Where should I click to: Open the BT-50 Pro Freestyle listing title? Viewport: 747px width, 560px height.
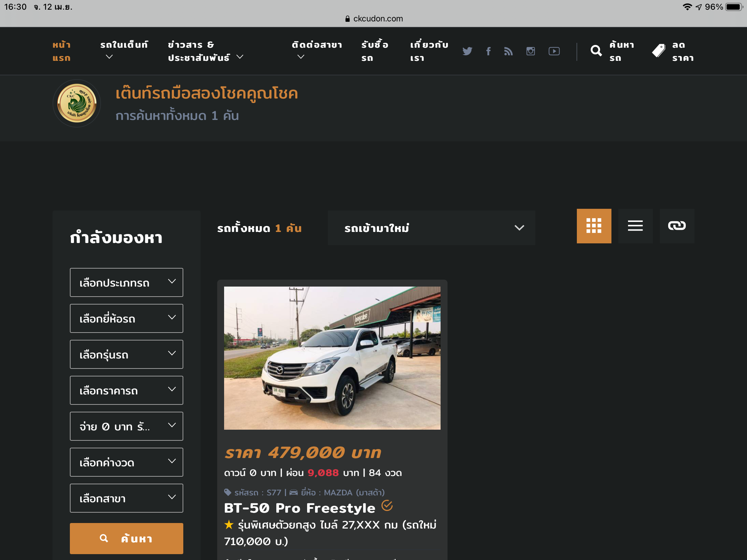pos(299,508)
